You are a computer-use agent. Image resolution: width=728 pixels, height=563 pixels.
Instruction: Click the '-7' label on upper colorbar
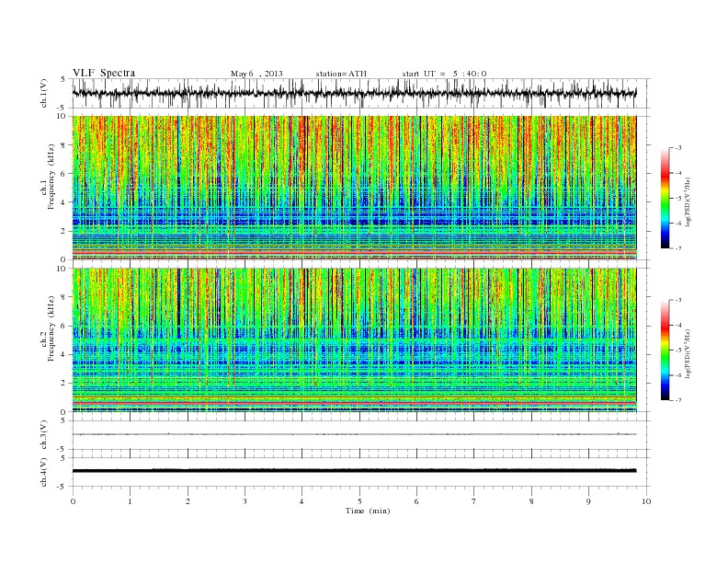pyautogui.click(x=678, y=248)
